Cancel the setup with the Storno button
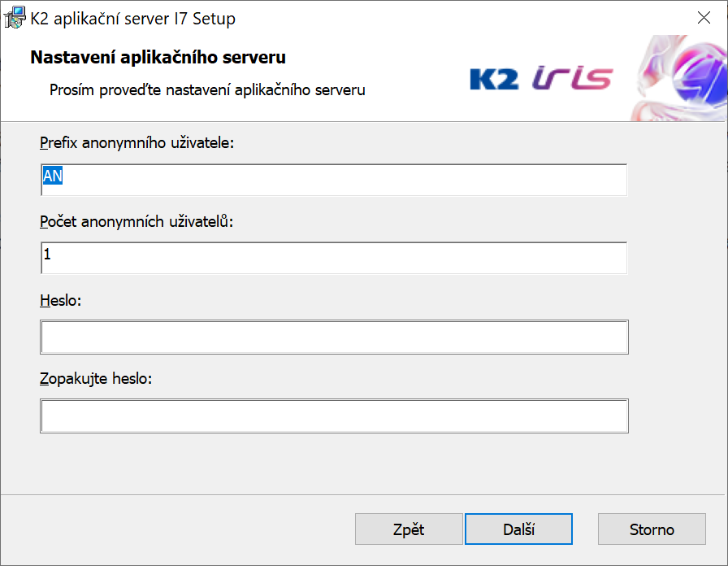 (x=652, y=529)
